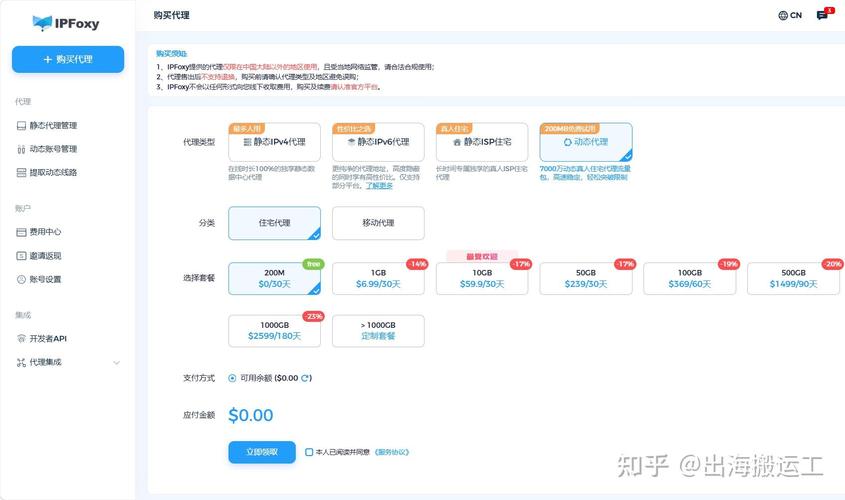Select 动态代理 proxy type
This screenshot has width=845, height=500.
pos(586,142)
